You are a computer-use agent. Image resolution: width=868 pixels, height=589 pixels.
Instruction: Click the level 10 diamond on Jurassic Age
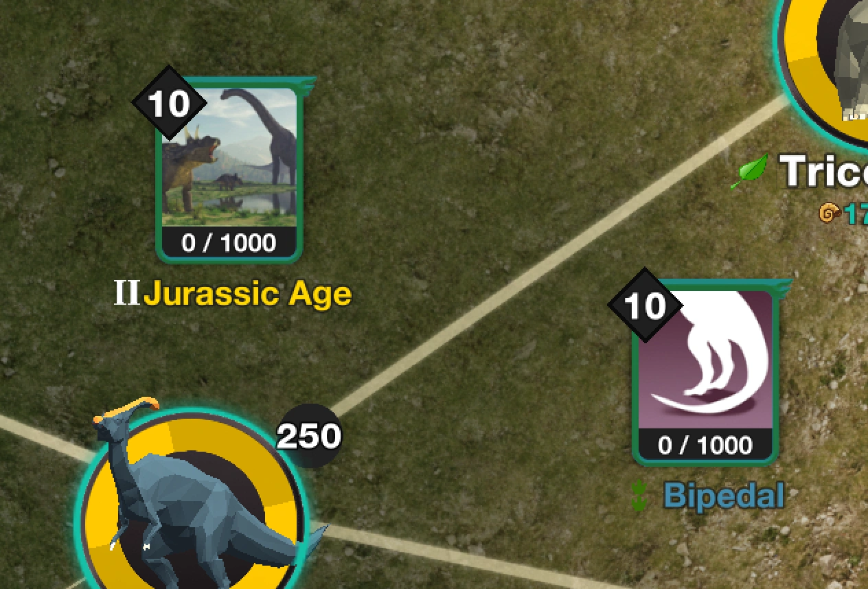point(169,104)
